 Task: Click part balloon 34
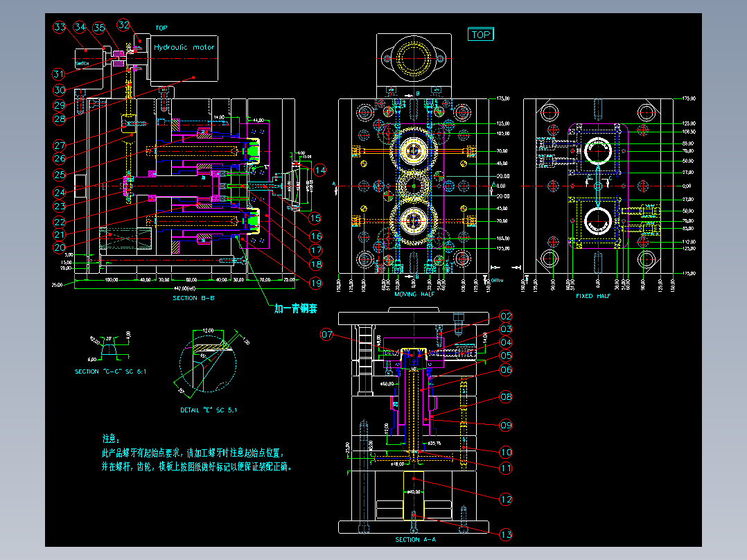click(x=80, y=27)
